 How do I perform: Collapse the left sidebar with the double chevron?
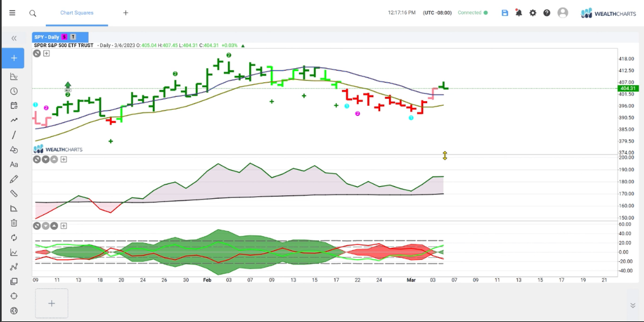pyautogui.click(x=14, y=38)
